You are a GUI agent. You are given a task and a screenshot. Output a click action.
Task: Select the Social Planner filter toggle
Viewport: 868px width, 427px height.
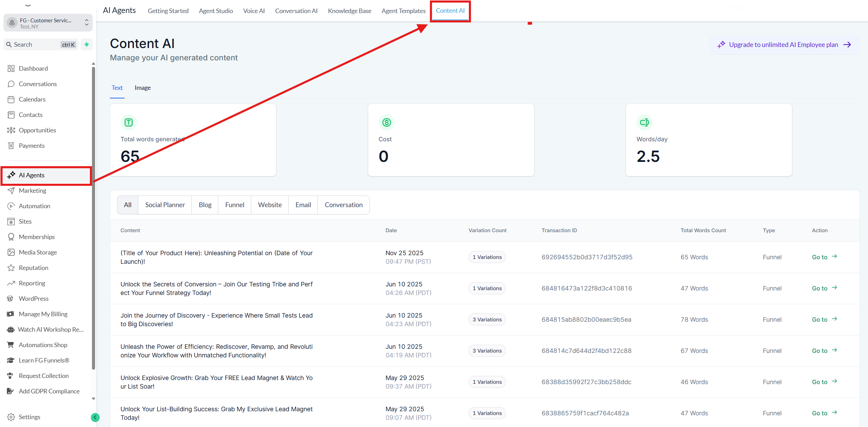coord(165,205)
